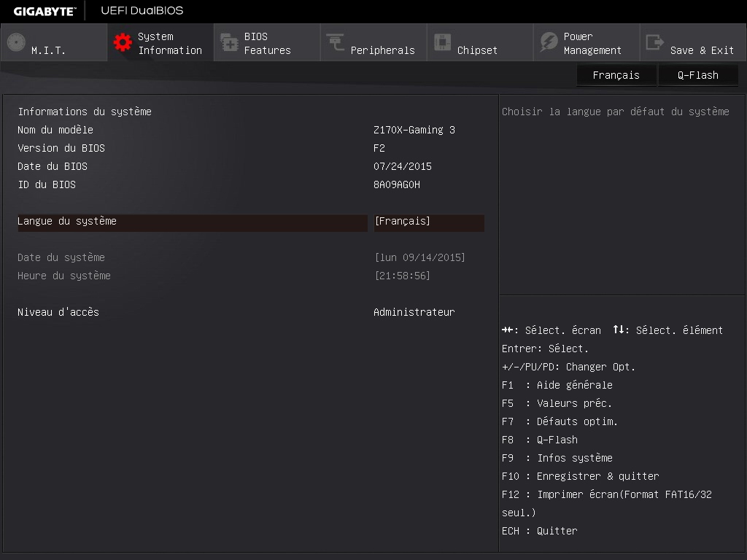
Task: Click the System Information cog icon
Action: pos(122,42)
